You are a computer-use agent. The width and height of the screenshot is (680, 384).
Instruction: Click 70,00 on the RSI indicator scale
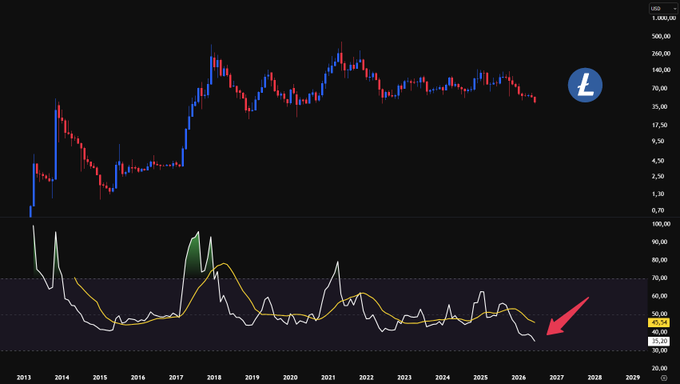660,278
